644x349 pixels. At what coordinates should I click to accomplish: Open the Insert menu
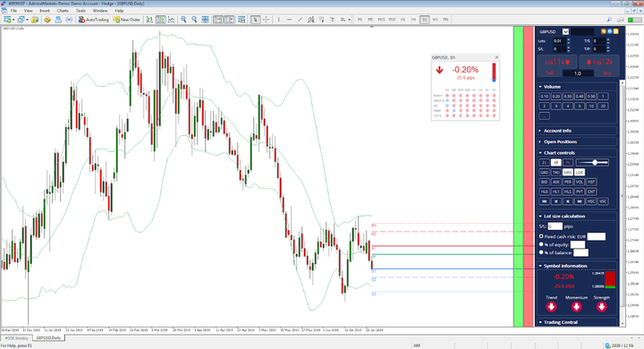[x=45, y=11]
